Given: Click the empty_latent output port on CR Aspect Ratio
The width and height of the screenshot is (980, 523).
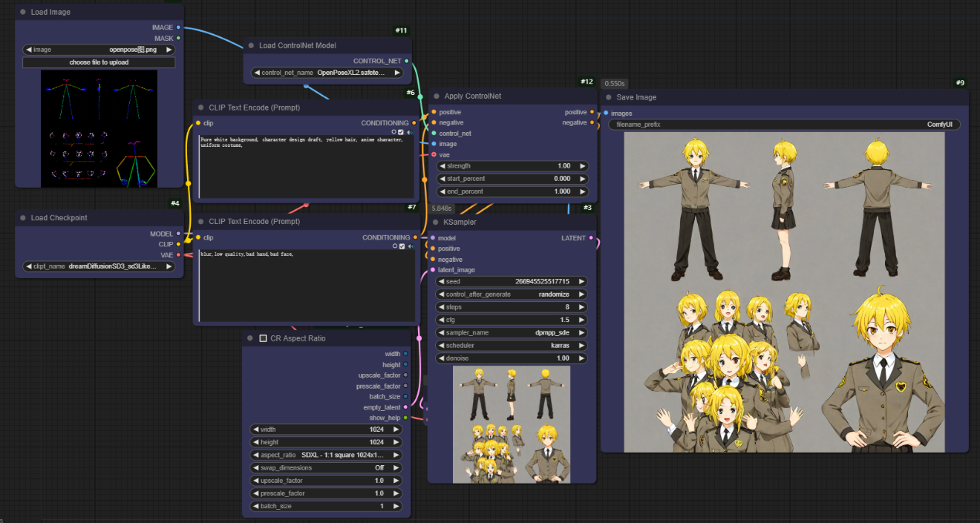Looking at the screenshot, I should coord(405,407).
